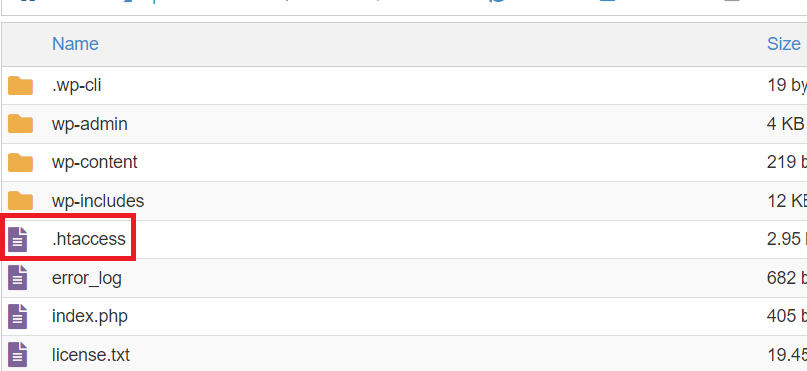Click the license.txt file icon

tap(17, 355)
